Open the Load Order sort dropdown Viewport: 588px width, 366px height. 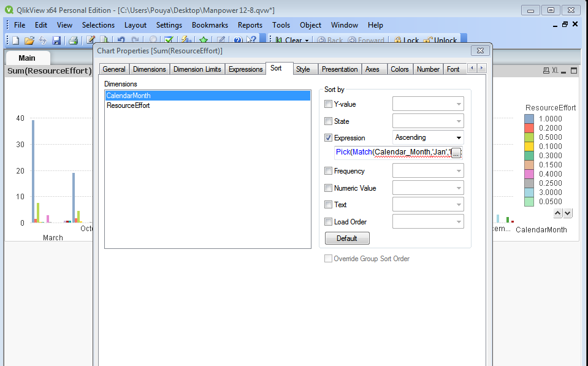click(x=428, y=222)
